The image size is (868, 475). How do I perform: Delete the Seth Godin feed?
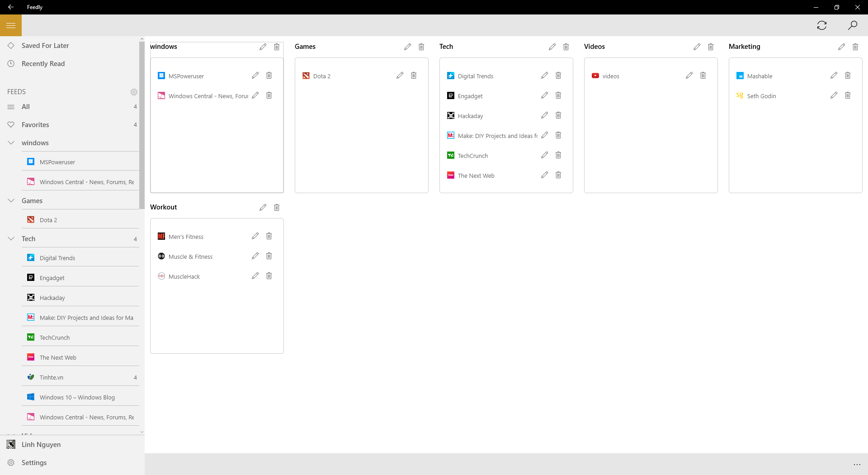click(x=848, y=95)
